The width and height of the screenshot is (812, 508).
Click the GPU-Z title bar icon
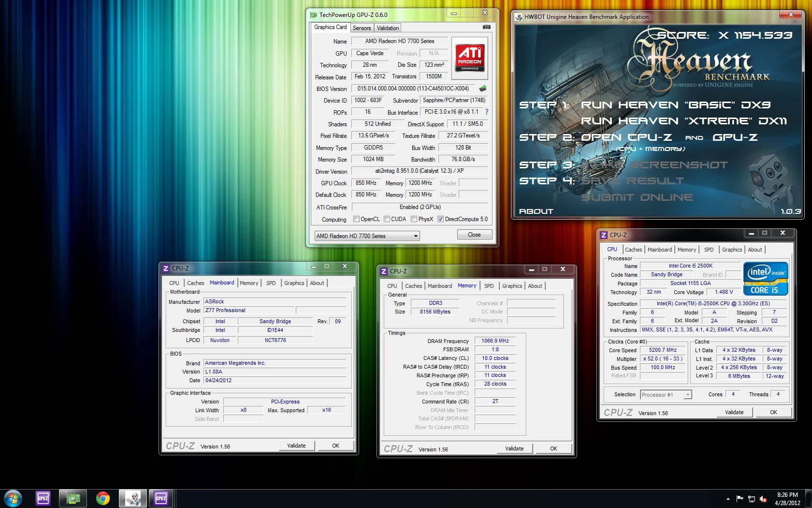[x=314, y=15]
